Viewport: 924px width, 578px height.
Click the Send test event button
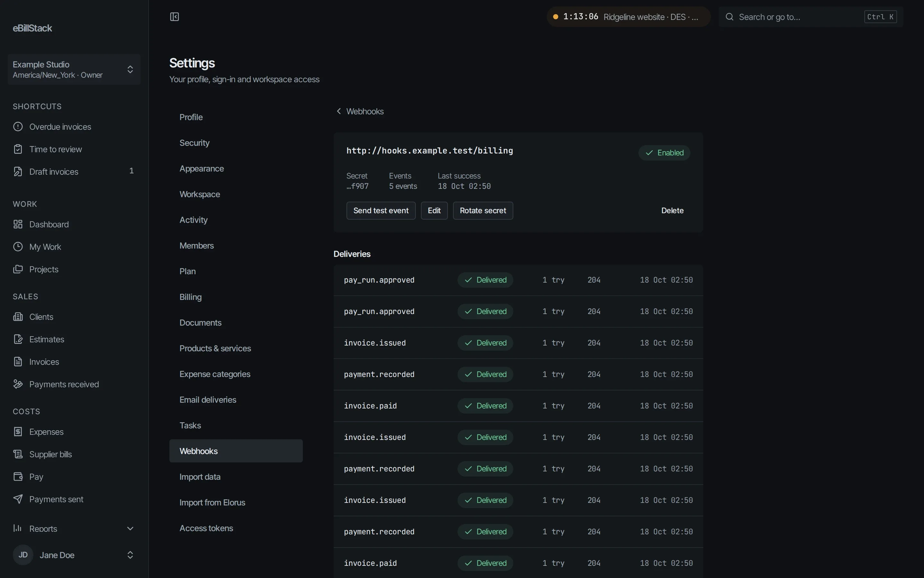pyautogui.click(x=381, y=211)
